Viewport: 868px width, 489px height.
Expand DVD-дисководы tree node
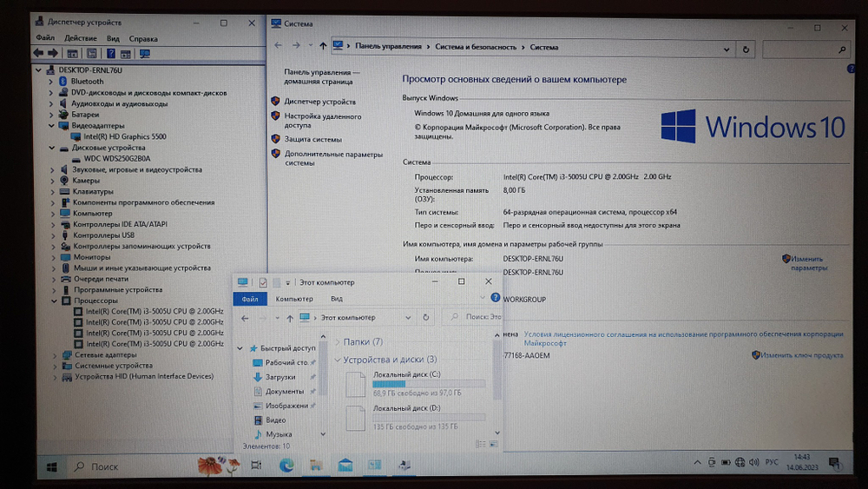tap(51, 92)
